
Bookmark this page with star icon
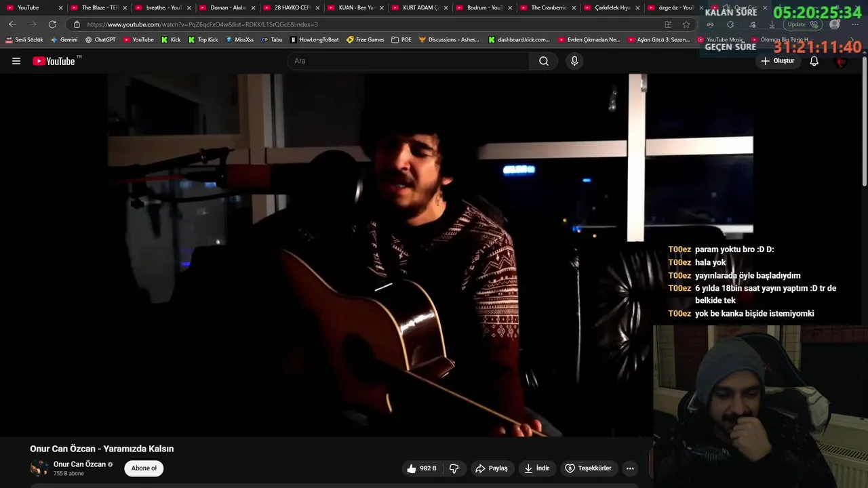(x=686, y=24)
